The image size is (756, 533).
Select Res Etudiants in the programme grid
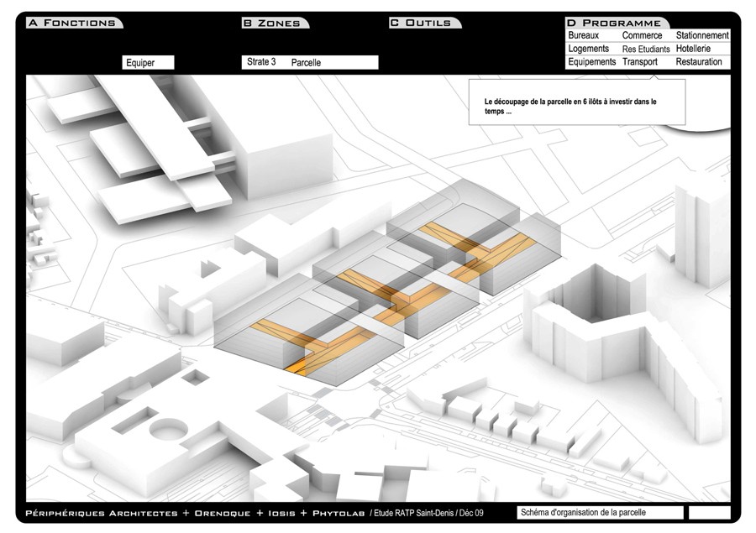click(646, 49)
